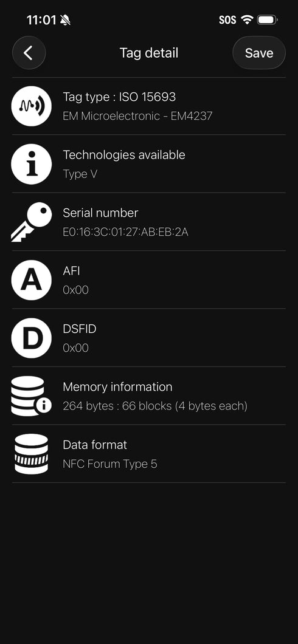Open the DSFID 0x00 entry
The width and height of the screenshot is (298, 644).
point(149,338)
